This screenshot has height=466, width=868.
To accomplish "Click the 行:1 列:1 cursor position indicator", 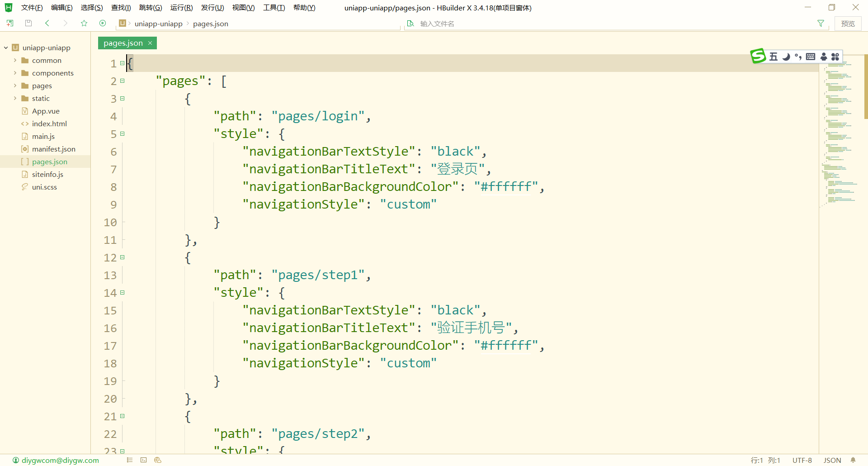I will tap(765, 460).
